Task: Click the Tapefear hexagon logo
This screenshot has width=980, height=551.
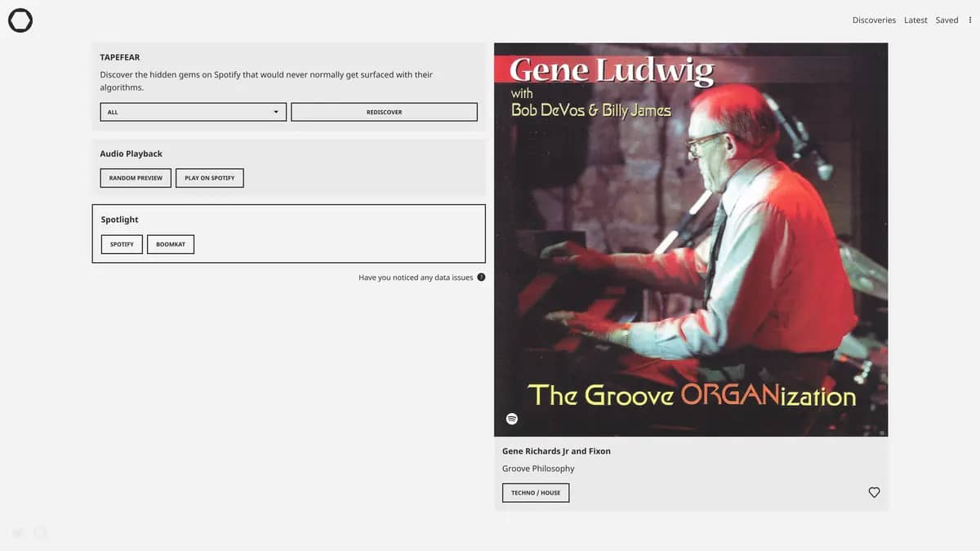Action: point(20,20)
